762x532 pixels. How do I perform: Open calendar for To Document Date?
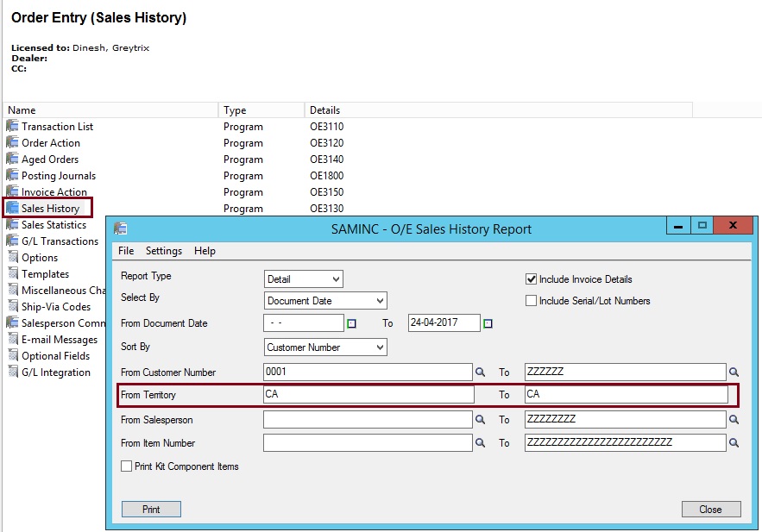pos(488,323)
